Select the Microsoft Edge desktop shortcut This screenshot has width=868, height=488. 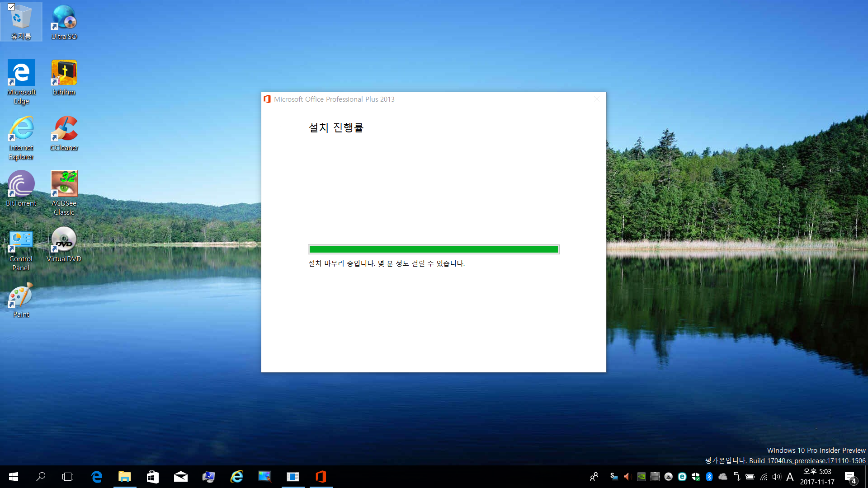(21, 82)
